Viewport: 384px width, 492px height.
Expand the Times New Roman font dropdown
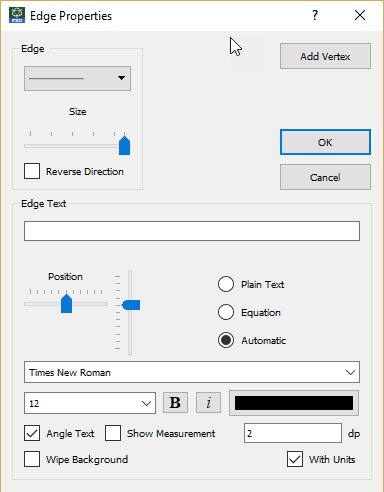tap(192, 372)
